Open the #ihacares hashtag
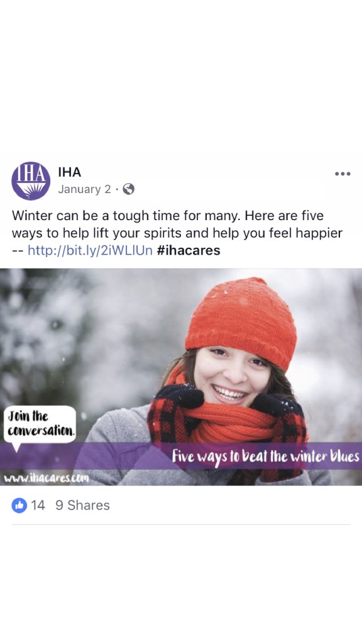Viewport: 362px width, 644px height. click(x=189, y=250)
